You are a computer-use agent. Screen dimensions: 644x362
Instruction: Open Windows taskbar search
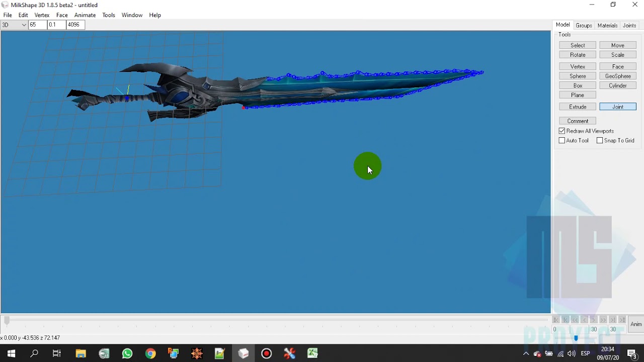34,353
